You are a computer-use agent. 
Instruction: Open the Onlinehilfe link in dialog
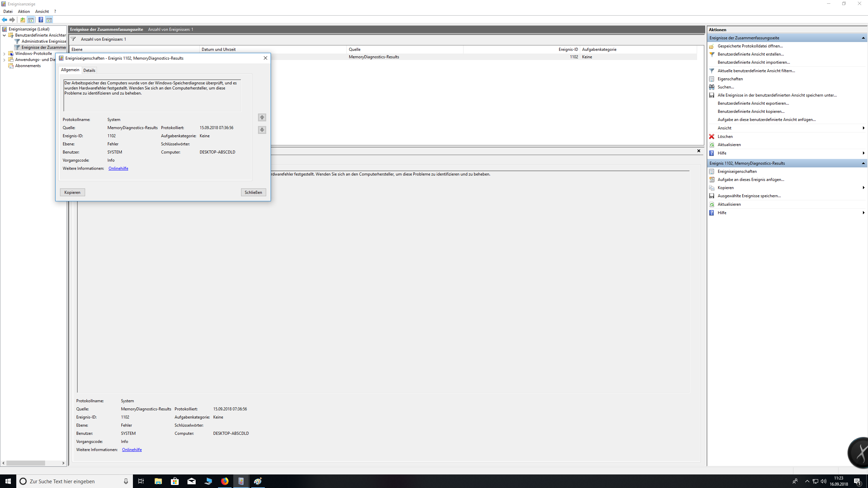coord(118,168)
